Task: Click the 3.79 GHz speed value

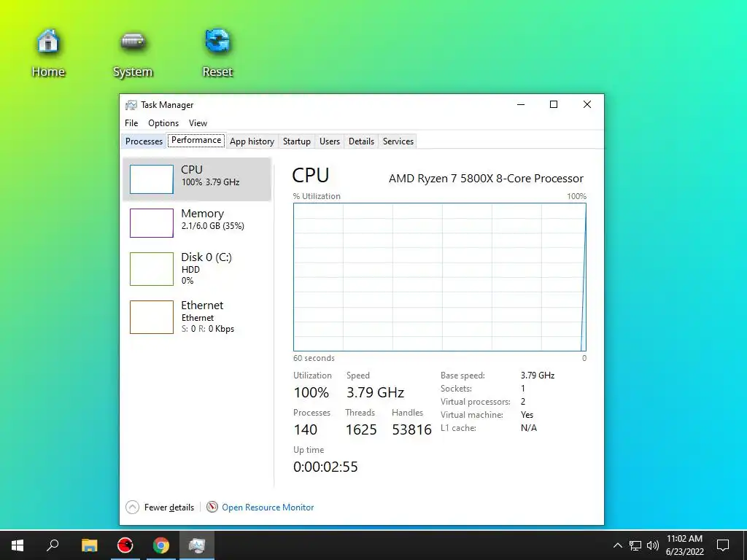Action: (x=375, y=392)
